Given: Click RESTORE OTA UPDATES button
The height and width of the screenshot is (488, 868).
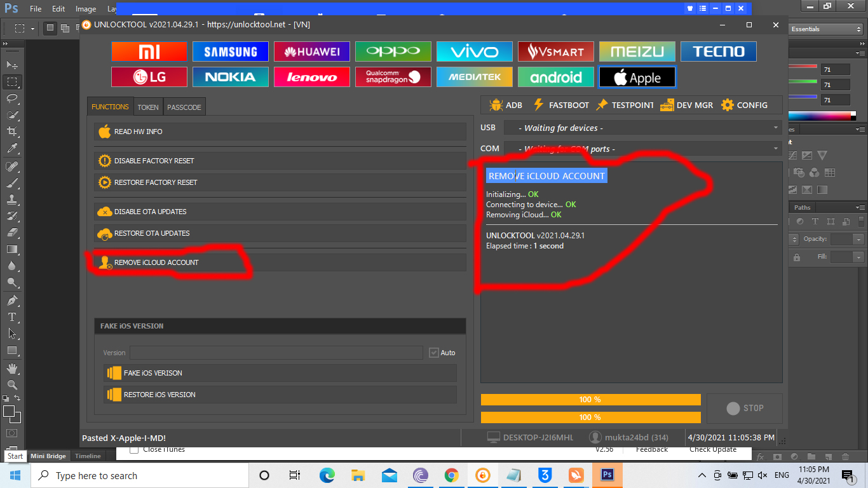Looking at the screenshot, I should tap(280, 233).
